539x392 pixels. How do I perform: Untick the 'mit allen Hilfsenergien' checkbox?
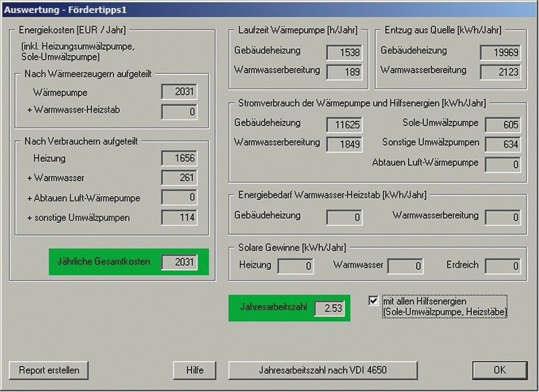coord(373,301)
